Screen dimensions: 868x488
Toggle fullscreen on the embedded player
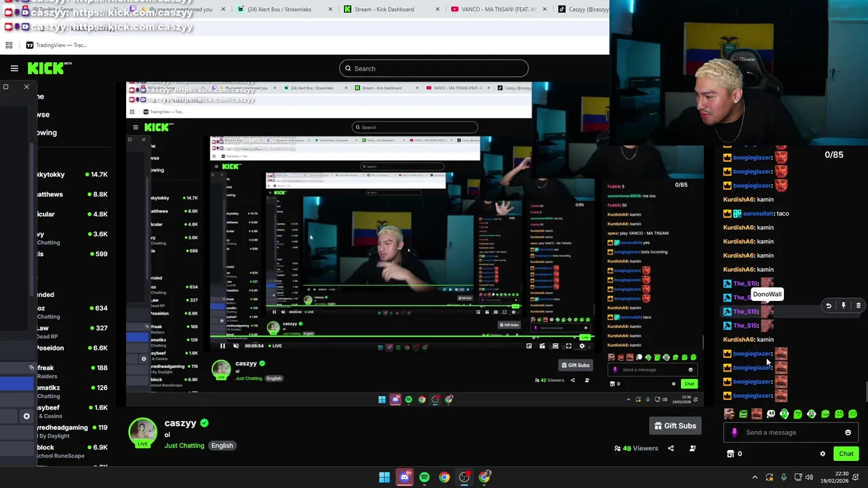568,346
